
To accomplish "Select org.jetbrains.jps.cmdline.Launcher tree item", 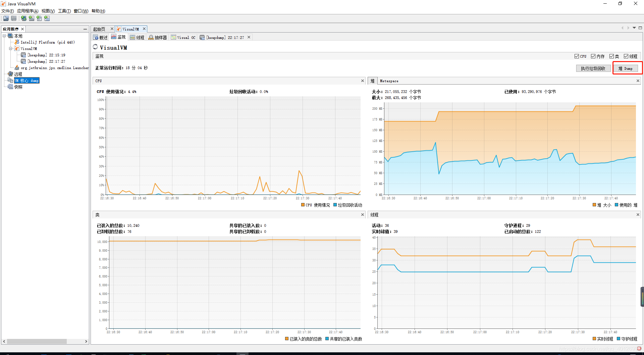I will [x=55, y=68].
